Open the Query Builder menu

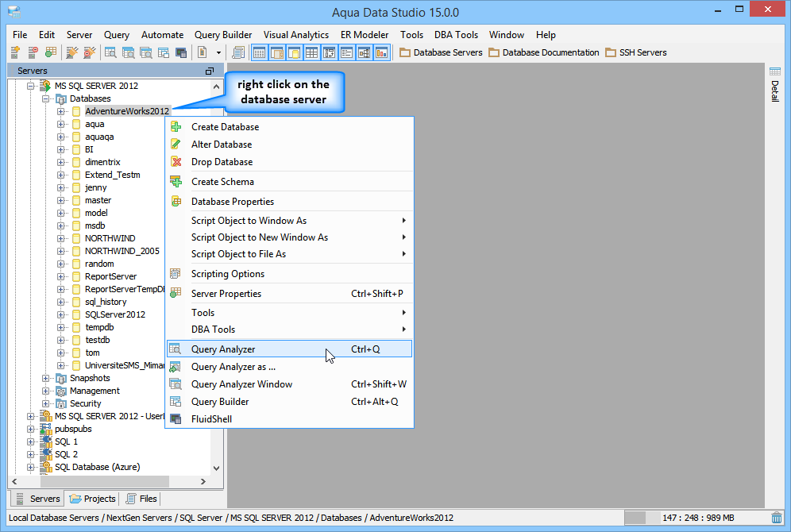click(223, 35)
